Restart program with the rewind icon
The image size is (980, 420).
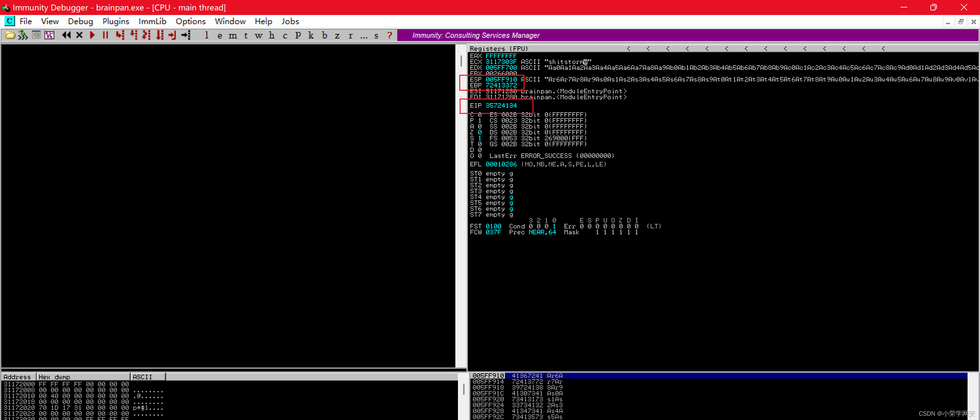[66, 35]
